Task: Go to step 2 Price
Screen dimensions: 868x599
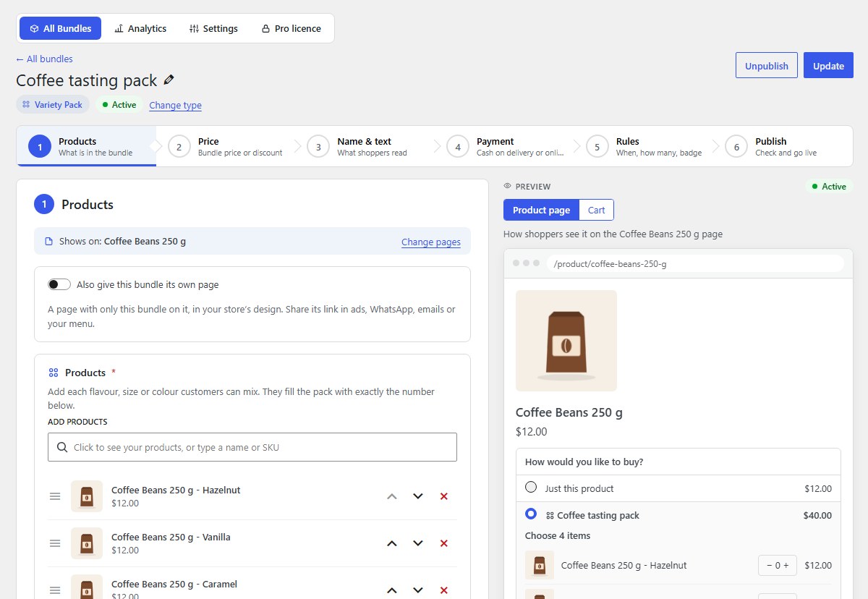Action: click(226, 147)
